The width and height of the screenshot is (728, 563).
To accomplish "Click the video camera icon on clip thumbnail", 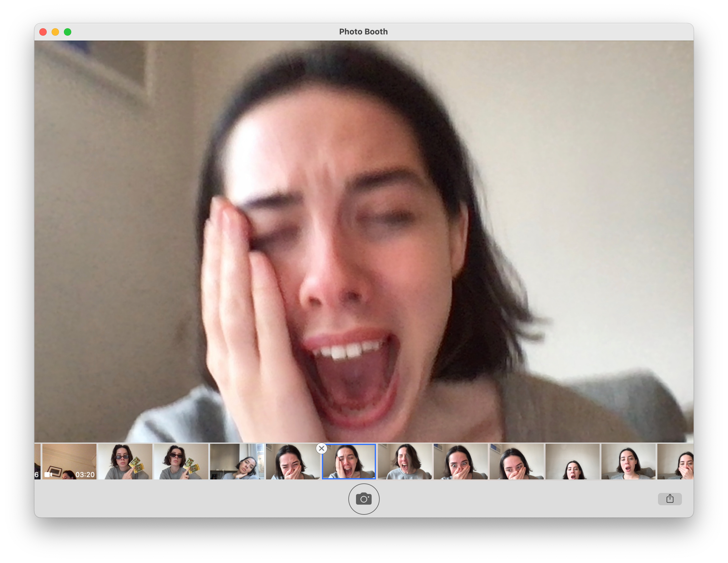I will (x=48, y=474).
